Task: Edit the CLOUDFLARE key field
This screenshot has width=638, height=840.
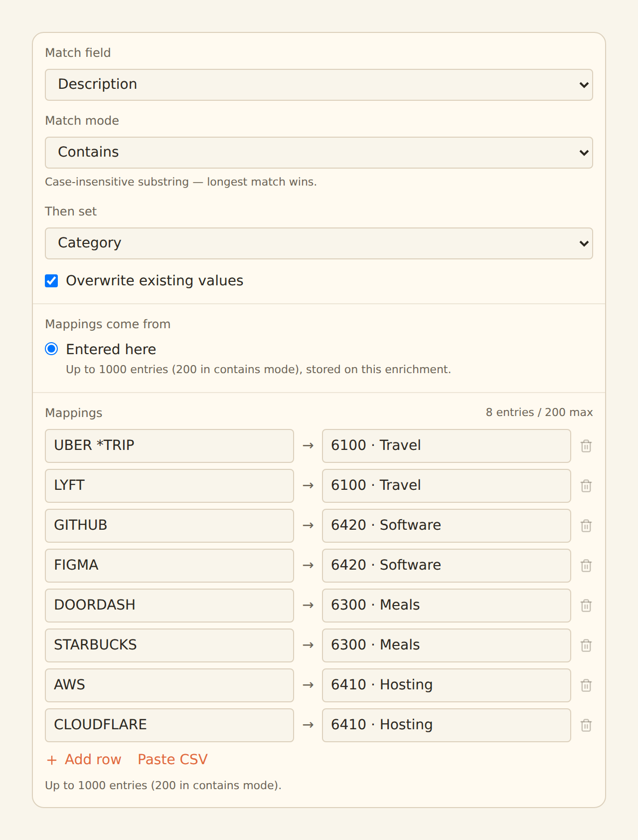Action: click(x=169, y=725)
